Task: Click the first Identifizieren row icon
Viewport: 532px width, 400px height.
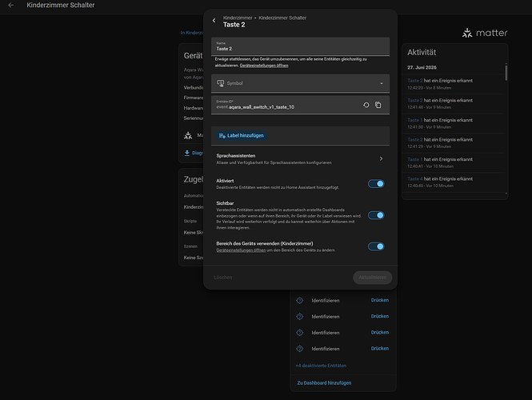Action: click(x=299, y=300)
